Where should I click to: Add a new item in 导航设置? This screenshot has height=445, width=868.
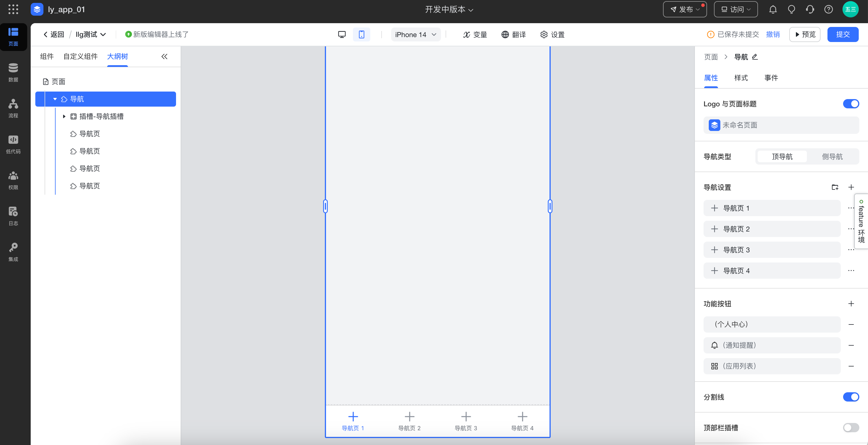pyautogui.click(x=851, y=187)
